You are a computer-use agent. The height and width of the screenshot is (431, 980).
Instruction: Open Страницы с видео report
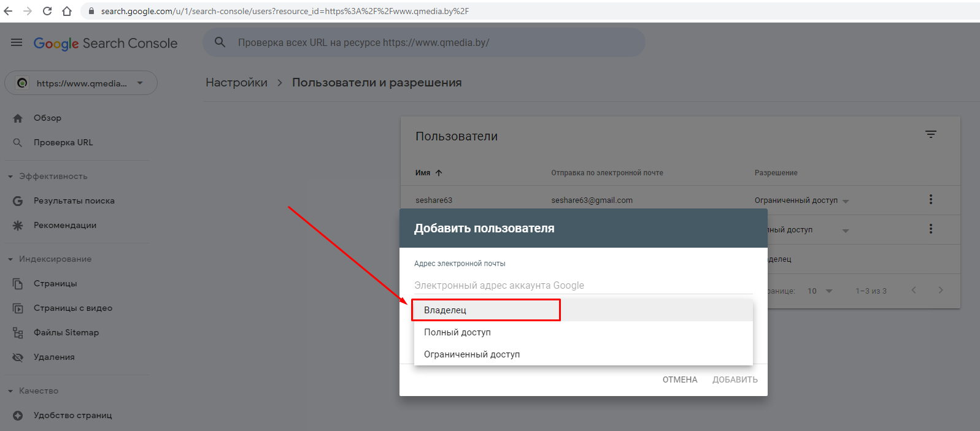(73, 308)
